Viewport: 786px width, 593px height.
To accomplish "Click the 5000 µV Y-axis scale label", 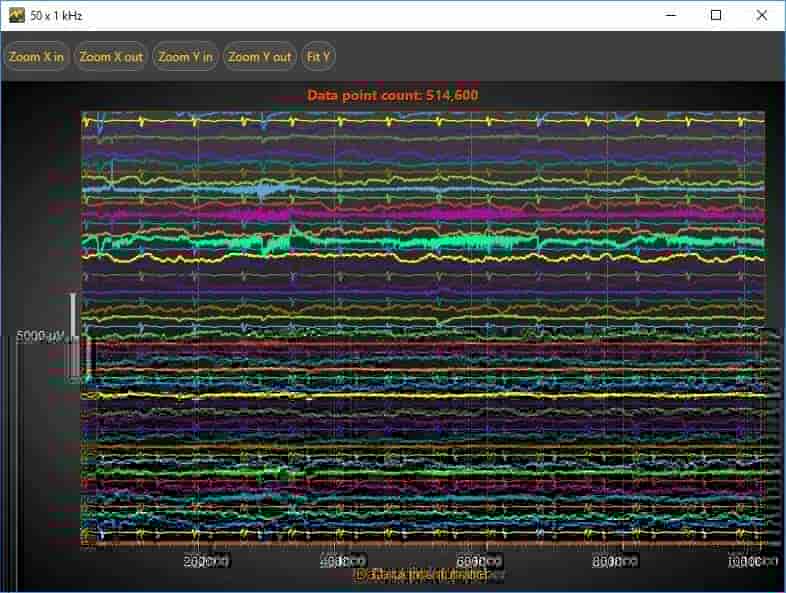I will coord(41,336).
